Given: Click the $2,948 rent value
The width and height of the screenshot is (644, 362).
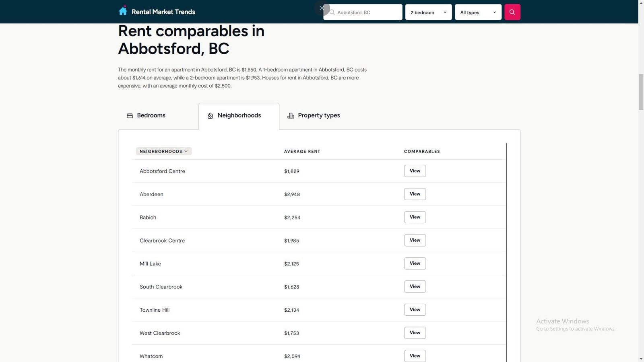Looking at the screenshot, I should [x=292, y=194].
